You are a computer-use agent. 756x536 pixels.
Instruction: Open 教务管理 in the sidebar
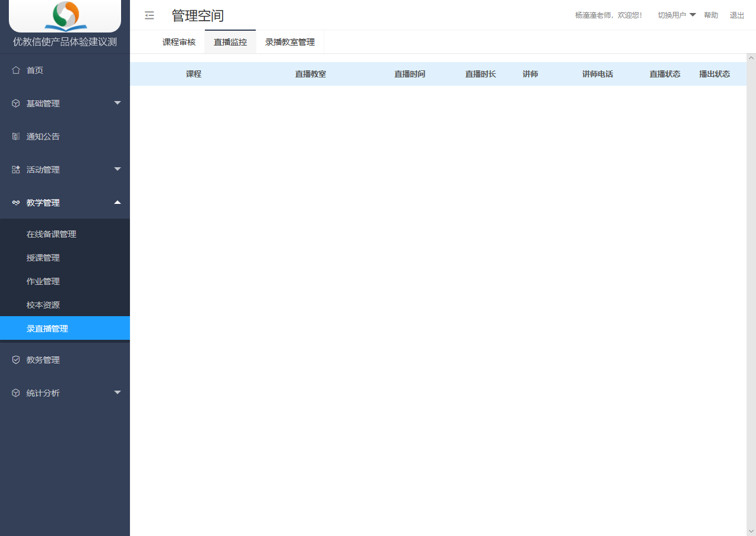click(x=65, y=360)
